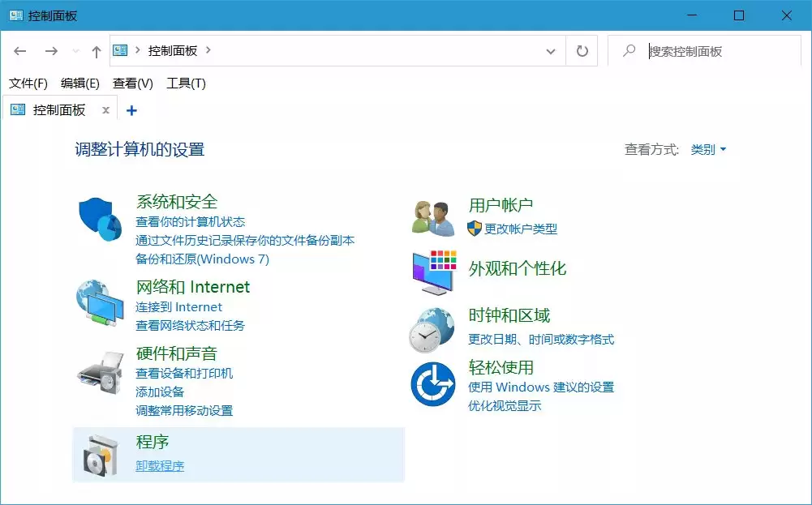Expand chevron after 控制面板 in address bar
Screen dimensions: 812x505
pos(208,50)
